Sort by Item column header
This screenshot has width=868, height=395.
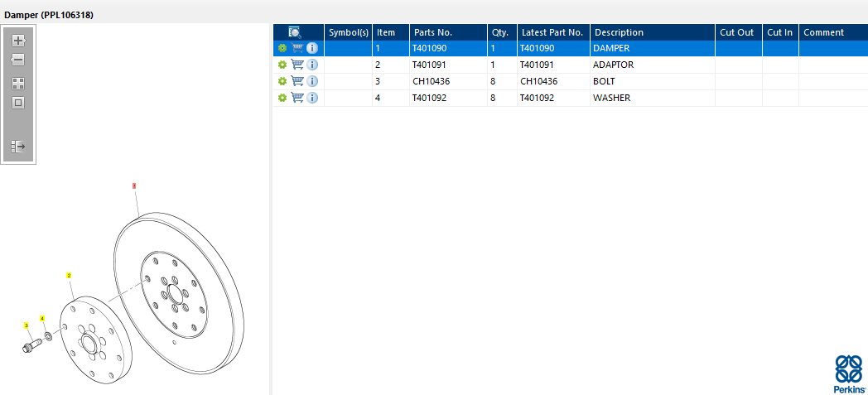(391, 32)
